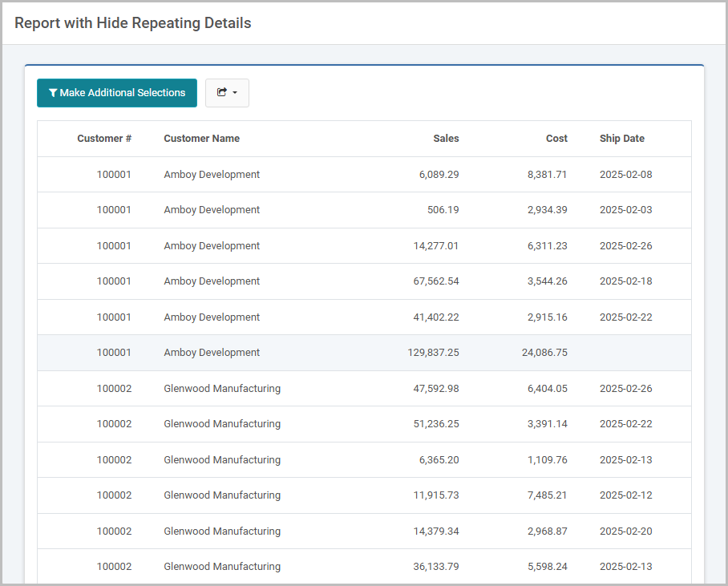The height and width of the screenshot is (586, 728).
Task: Click the Cost column header
Action: click(x=556, y=139)
